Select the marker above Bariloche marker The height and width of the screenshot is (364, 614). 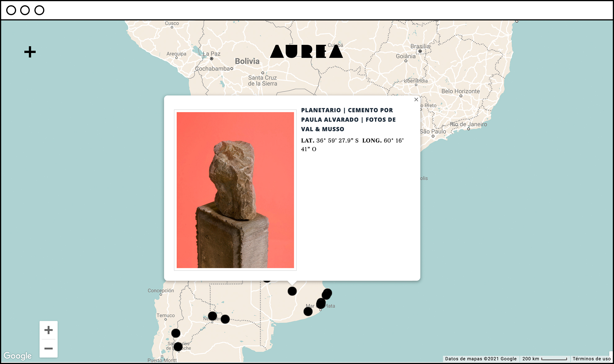(x=176, y=333)
